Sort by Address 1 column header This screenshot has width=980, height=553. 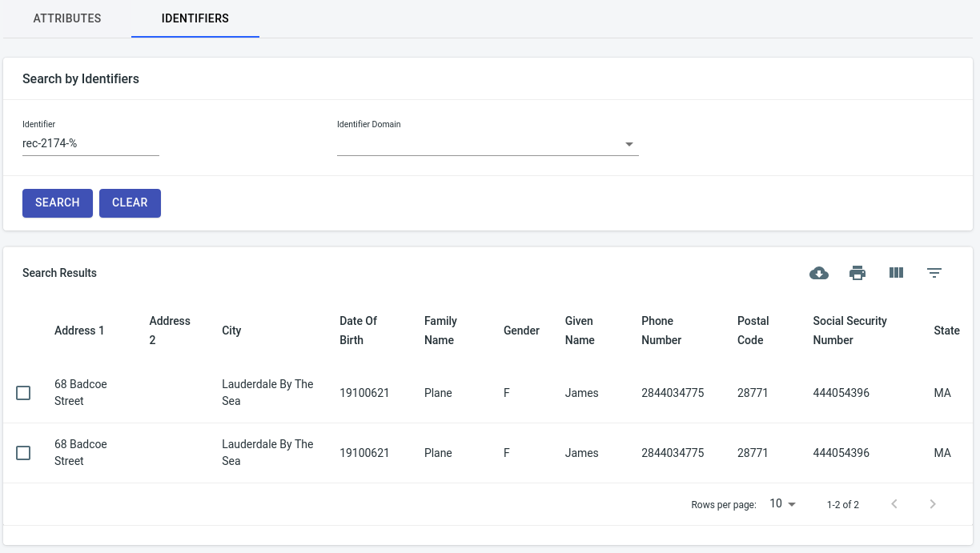click(79, 331)
